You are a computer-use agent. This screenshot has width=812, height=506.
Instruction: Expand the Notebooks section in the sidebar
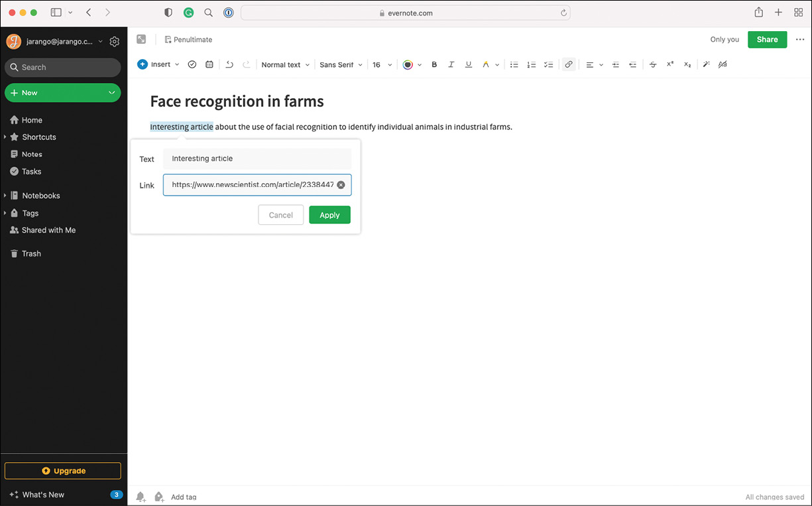(x=6, y=196)
